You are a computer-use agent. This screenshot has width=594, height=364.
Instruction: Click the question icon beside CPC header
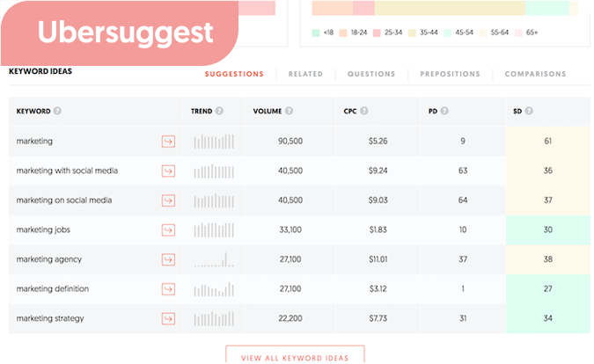click(364, 112)
